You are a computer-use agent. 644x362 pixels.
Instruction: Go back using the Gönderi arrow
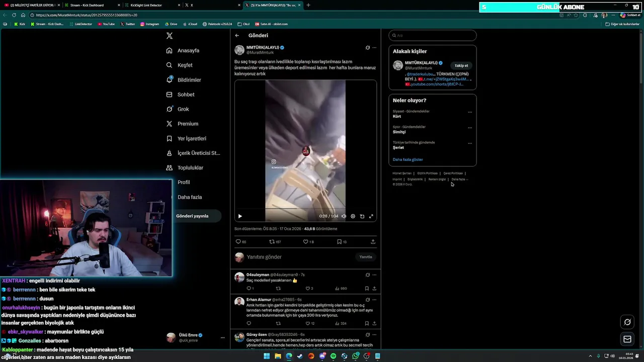click(x=237, y=35)
